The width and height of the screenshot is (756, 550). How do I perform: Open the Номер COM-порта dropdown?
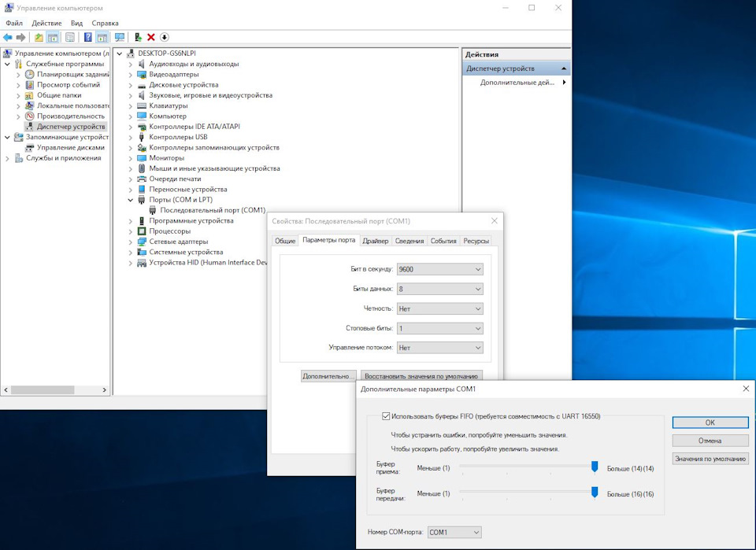[454, 532]
